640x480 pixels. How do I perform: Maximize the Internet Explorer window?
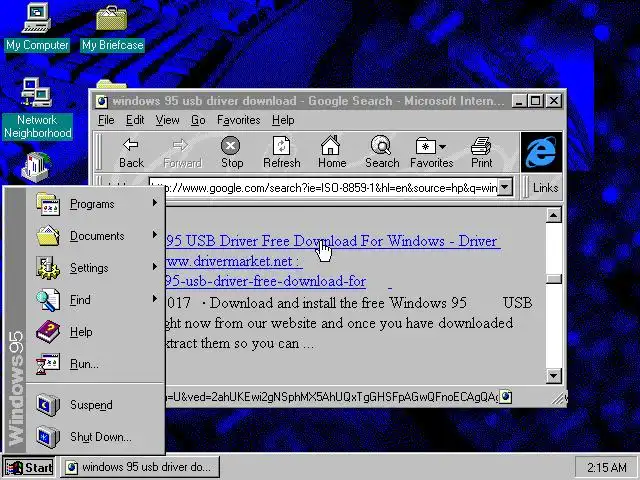click(535, 101)
